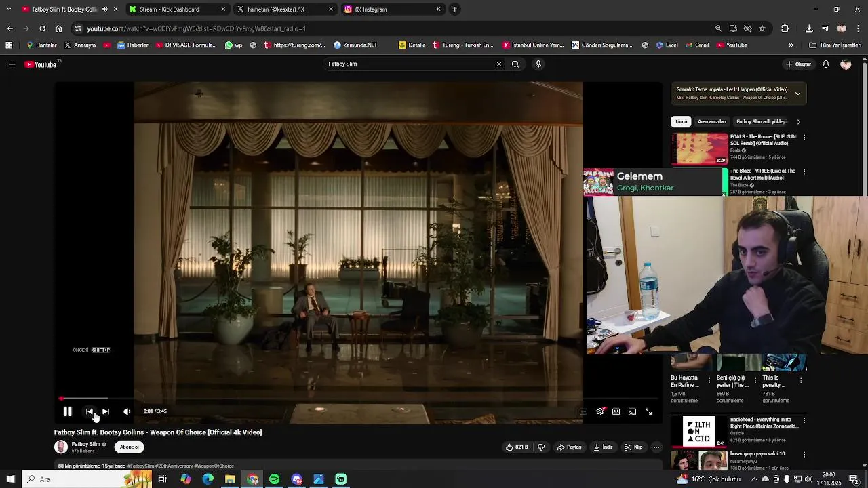
Task: Create a clip with the Klip button
Action: click(633, 447)
